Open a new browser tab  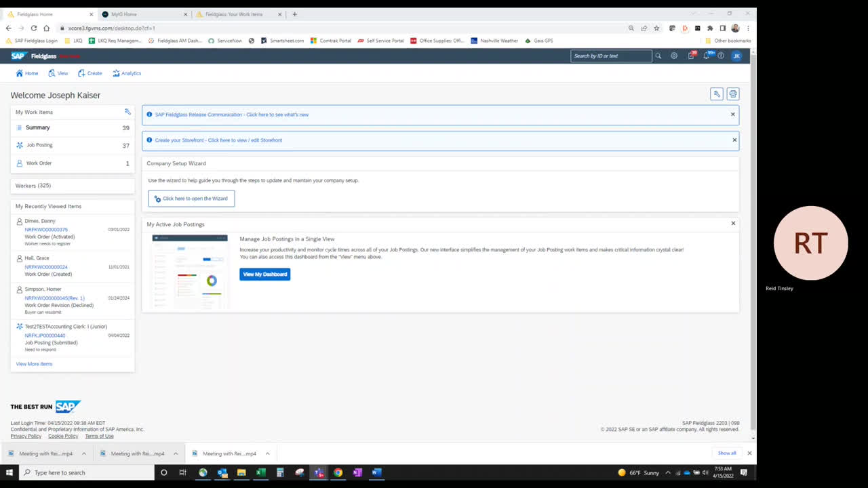tap(294, 14)
